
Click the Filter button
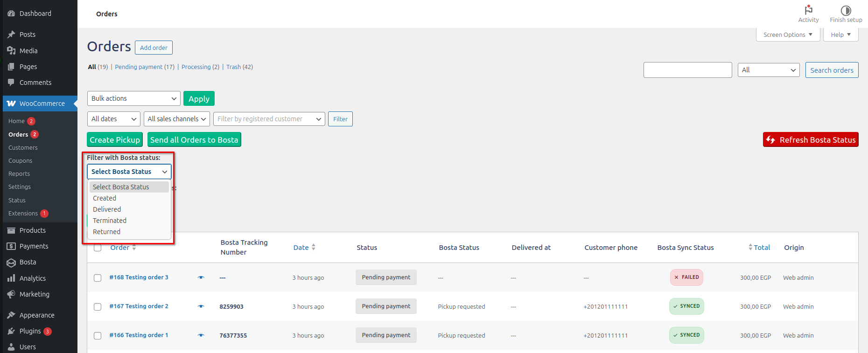(x=340, y=119)
